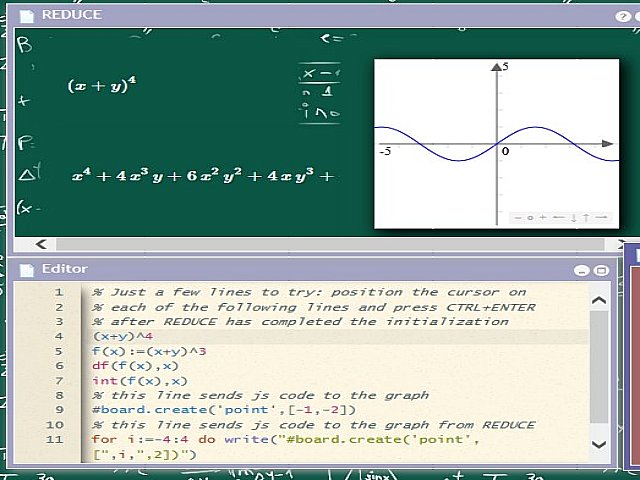640x480 pixels.
Task: Click the REDUCE output scroll-left arrow
Action: point(41,244)
